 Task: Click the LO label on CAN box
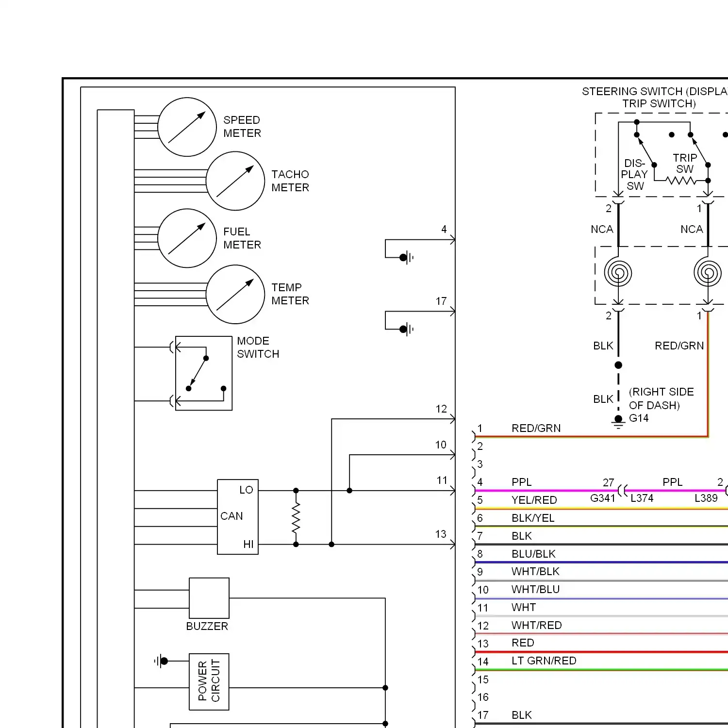[x=246, y=490]
